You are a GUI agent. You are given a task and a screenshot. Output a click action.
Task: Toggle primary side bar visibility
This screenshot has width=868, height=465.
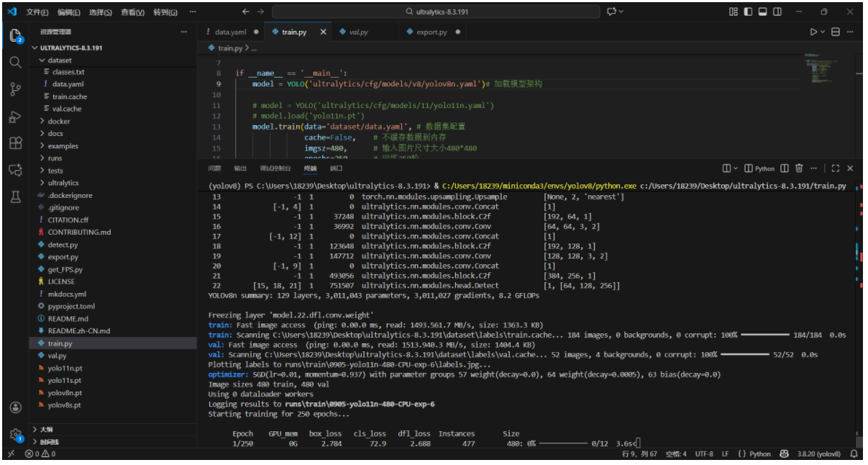pos(748,12)
